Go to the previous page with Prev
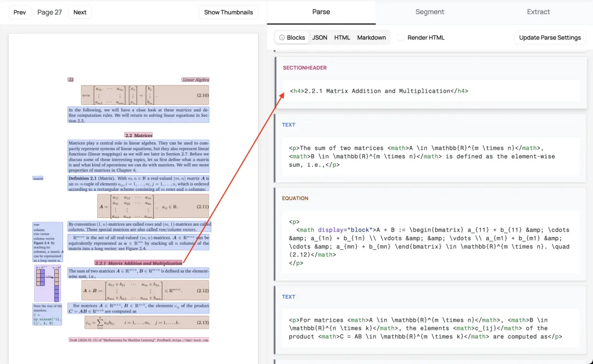Image resolution: width=593 pixels, height=364 pixels. point(20,12)
